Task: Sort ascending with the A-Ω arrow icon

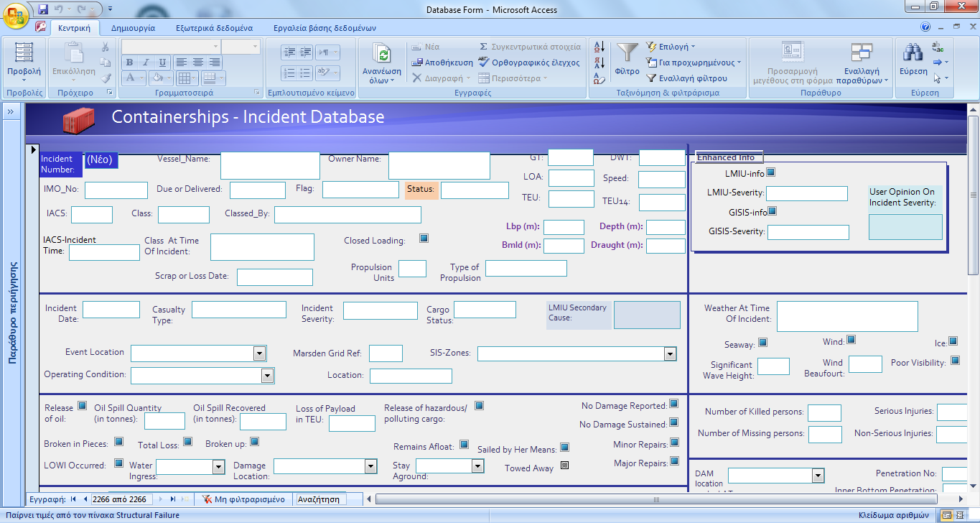Action: pyautogui.click(x=599, y=47)
